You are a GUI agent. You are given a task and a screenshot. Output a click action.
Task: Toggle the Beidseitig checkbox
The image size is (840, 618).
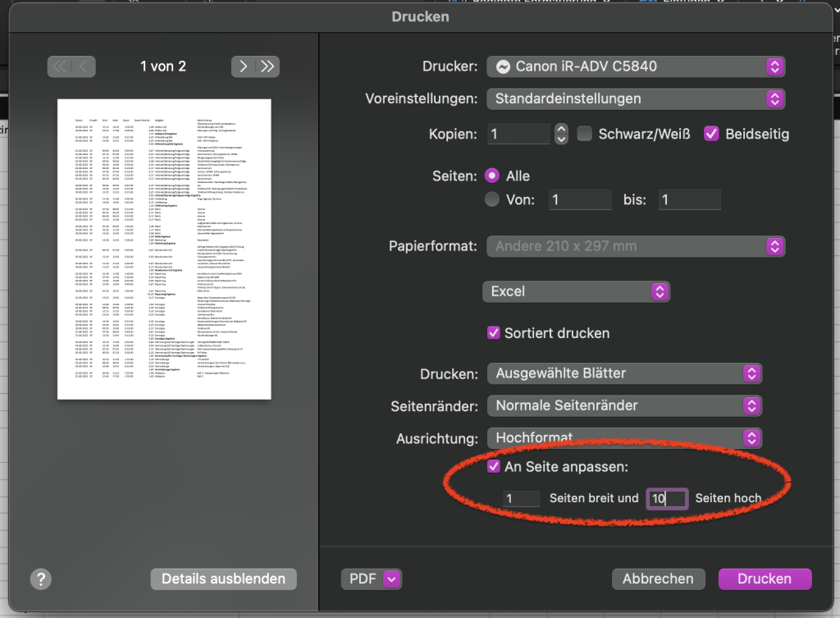pos(711,134)
